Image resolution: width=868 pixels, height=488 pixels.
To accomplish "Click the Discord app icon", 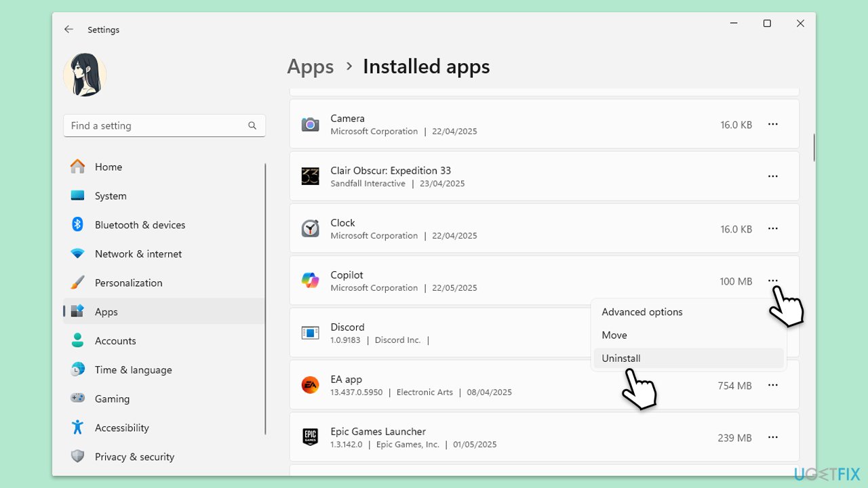I will [x=311, y=333].
